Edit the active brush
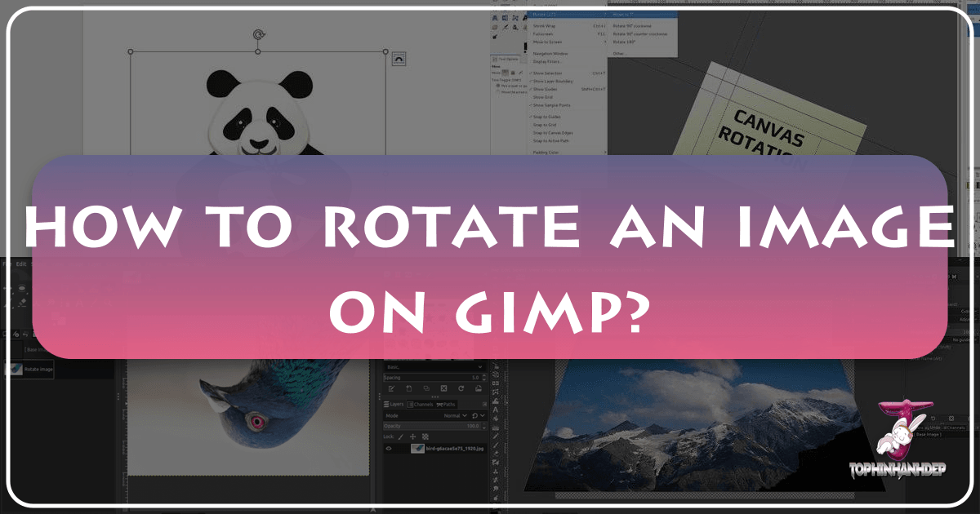 391,388
